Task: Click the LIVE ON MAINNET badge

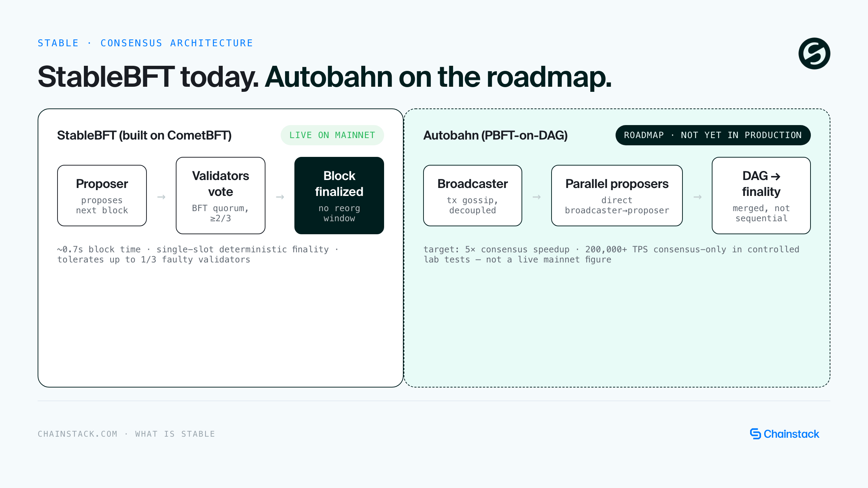Action: (x=332, y=135)
